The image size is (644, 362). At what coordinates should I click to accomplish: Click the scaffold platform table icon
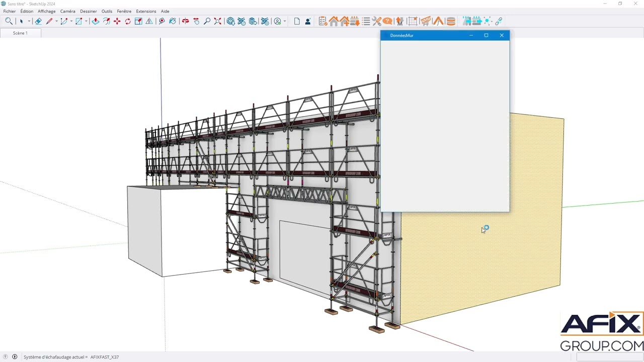click(425, 21)
